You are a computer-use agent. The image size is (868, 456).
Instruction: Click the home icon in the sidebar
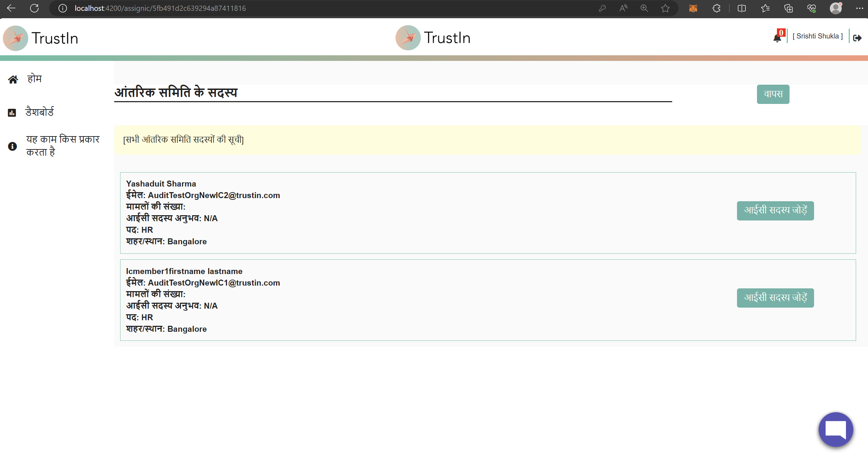pos(13,78)
